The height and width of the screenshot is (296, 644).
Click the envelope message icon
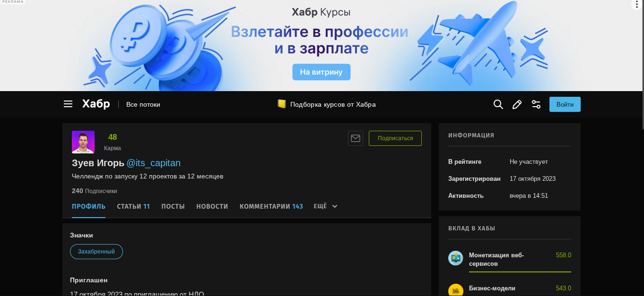pos(356,138)
